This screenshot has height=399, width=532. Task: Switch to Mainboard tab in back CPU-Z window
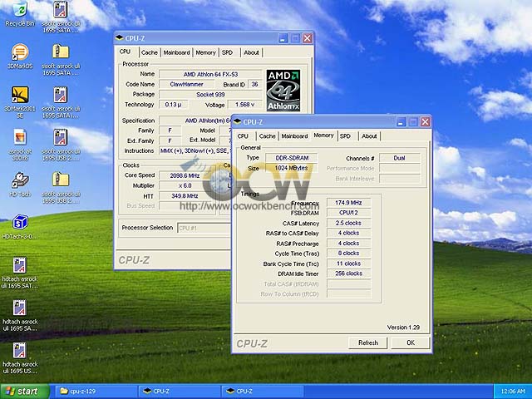176,52
